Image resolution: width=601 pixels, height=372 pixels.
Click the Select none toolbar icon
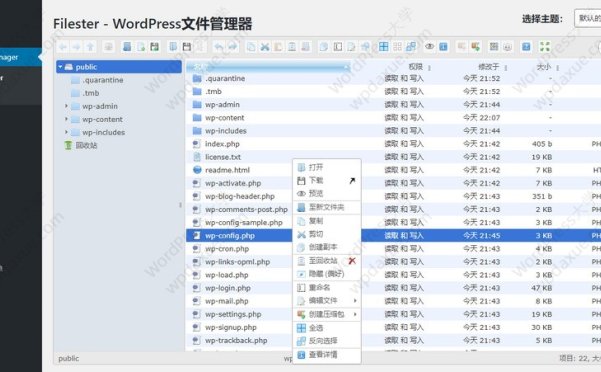tap(397, 47)
